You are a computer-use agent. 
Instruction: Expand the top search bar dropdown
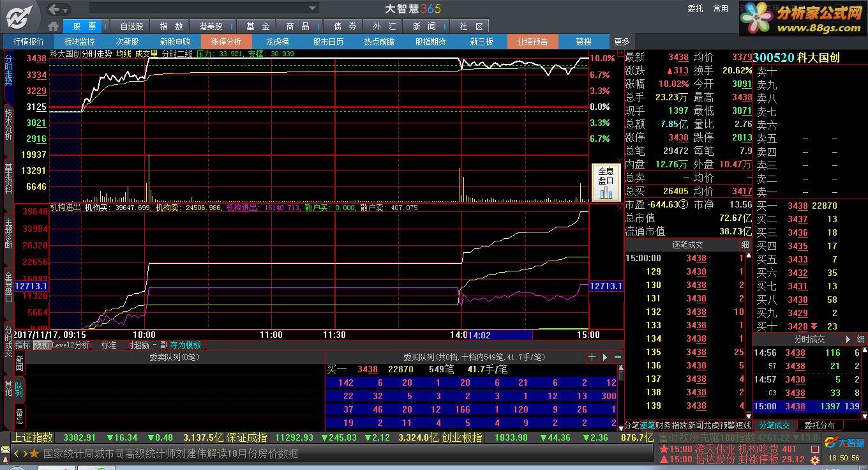click(x=313, y=8)
